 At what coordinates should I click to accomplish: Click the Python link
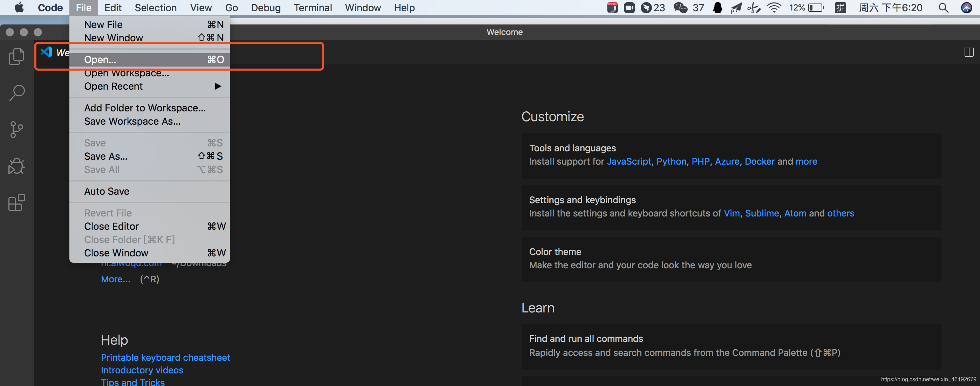(x=671, y=161)
